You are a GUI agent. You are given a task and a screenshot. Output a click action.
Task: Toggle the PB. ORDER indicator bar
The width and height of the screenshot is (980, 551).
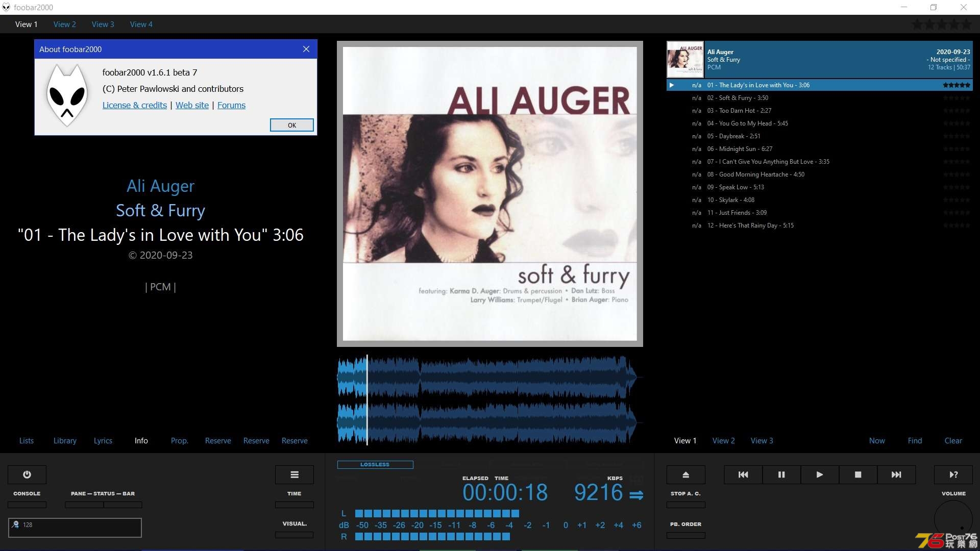[686, 535]
